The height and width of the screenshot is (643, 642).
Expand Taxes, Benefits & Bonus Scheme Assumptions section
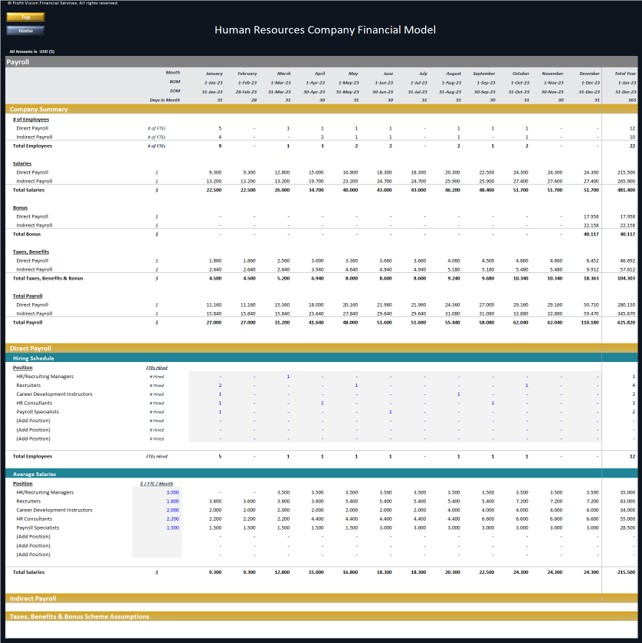321,616
